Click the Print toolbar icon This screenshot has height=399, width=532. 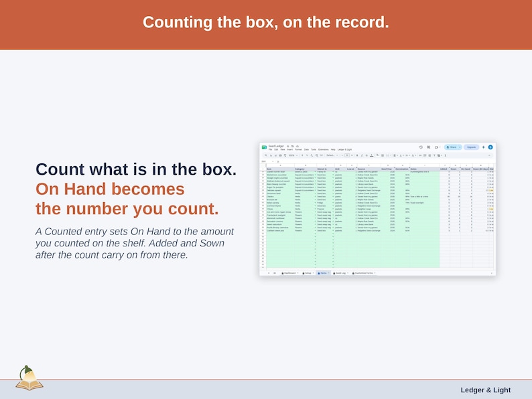pyautogui.click(x=280, y=155)
